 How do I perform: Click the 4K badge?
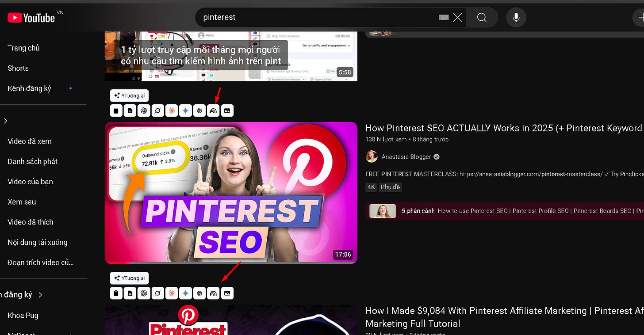pyautogui.click(x=371, y=187)
